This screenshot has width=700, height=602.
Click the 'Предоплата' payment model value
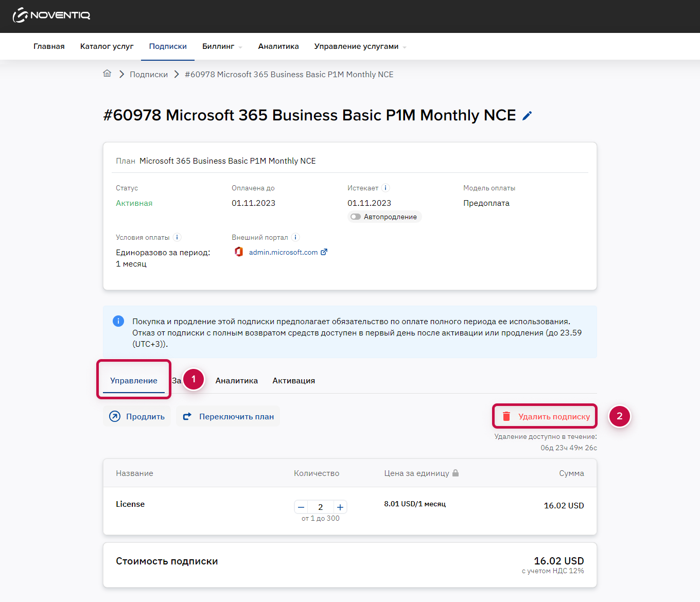tap(486, 203)
